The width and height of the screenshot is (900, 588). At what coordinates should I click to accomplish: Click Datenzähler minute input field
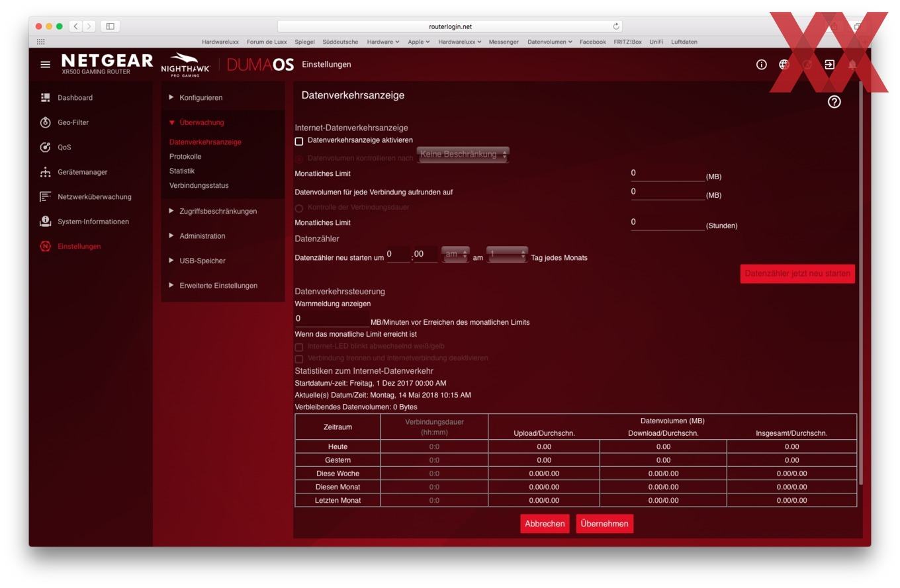point(426,255)
